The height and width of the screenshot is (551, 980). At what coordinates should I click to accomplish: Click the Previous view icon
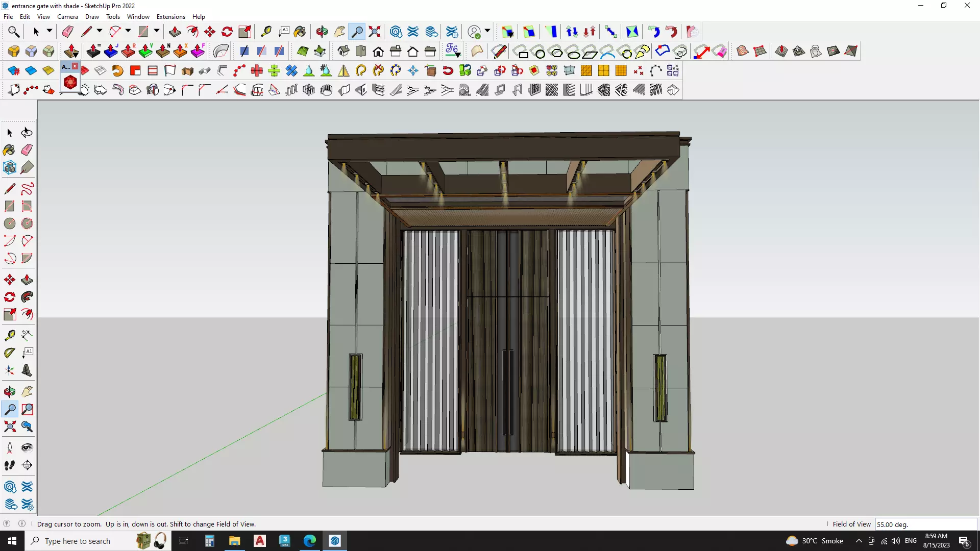pyautogui.click(x=27, y=427)
